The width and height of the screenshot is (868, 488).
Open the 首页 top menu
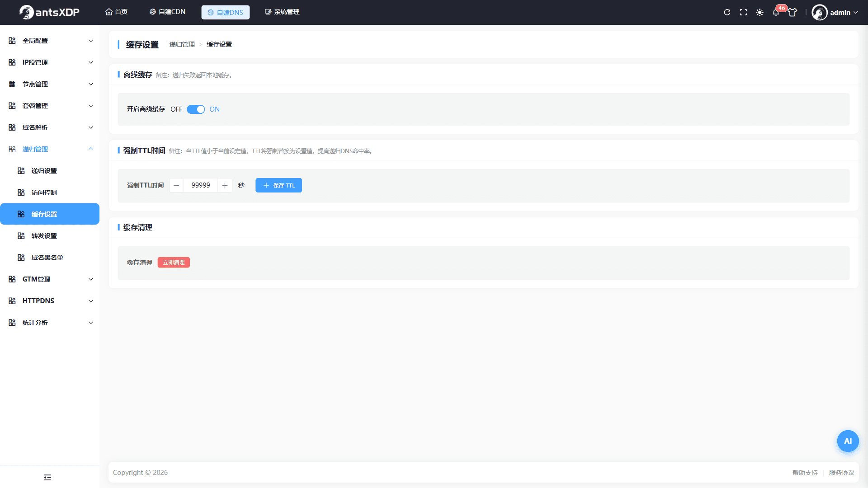point(117,12)
